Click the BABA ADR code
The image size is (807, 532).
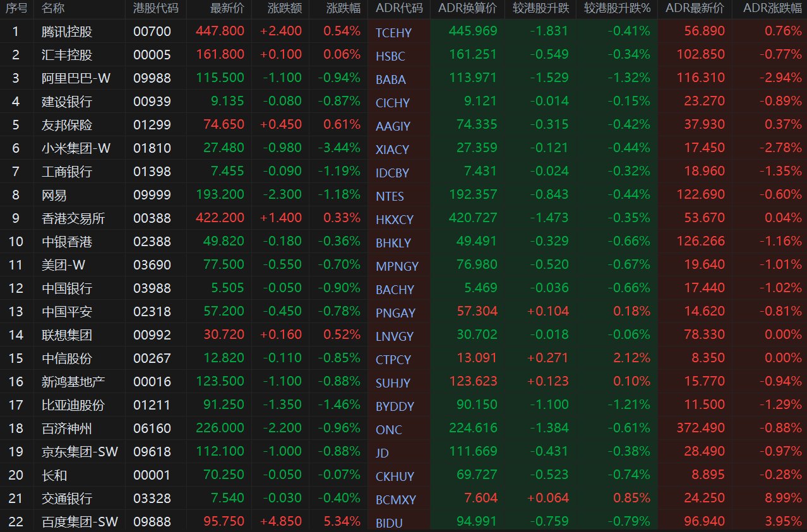[391, 80]
